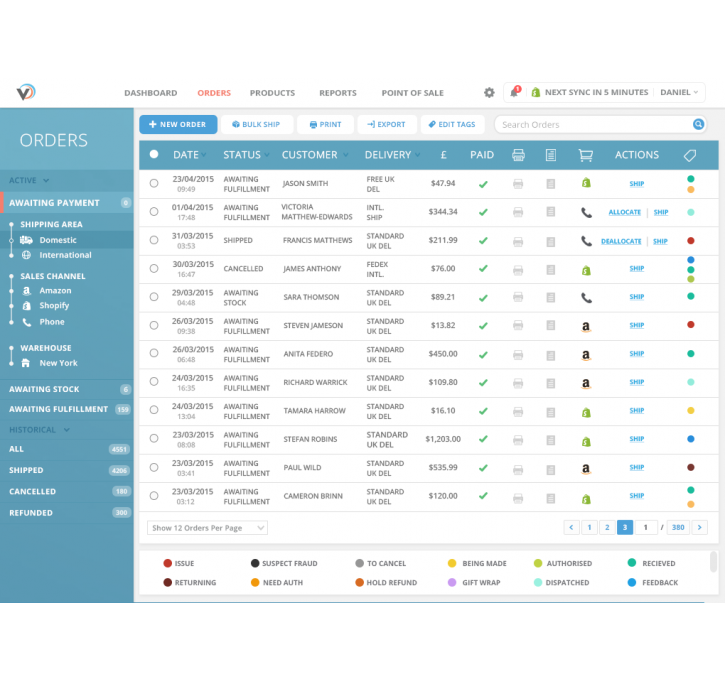Click print icon in Sara Thomson row
Image resolution: width=725 pixels, height=680 pixels.
518,297
